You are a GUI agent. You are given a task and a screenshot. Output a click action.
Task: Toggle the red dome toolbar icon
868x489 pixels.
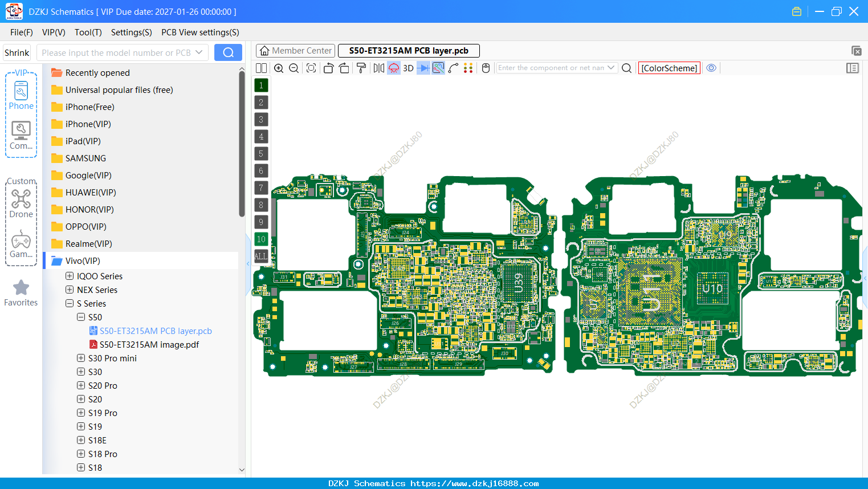[x=394, y=68]
